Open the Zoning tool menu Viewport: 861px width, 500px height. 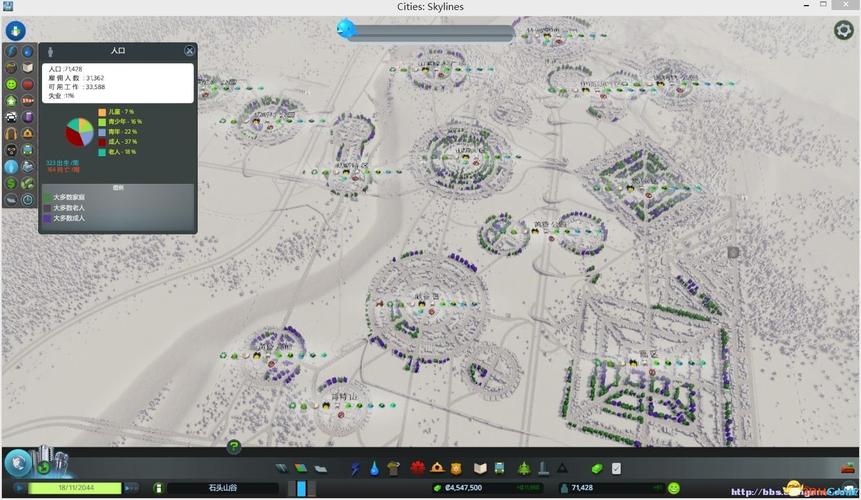pos(301,468)
